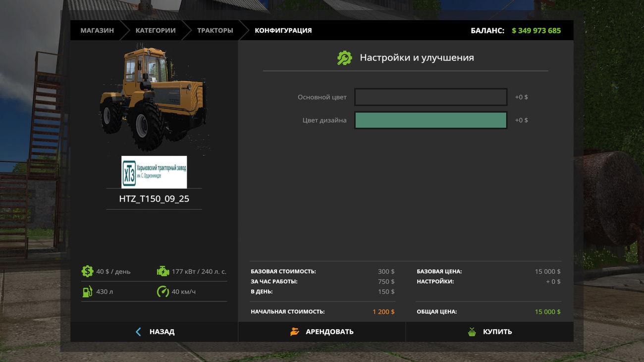Return to Тракторы breadcrumb
Viewport: 644px width, 362px height.
(215, 31)
